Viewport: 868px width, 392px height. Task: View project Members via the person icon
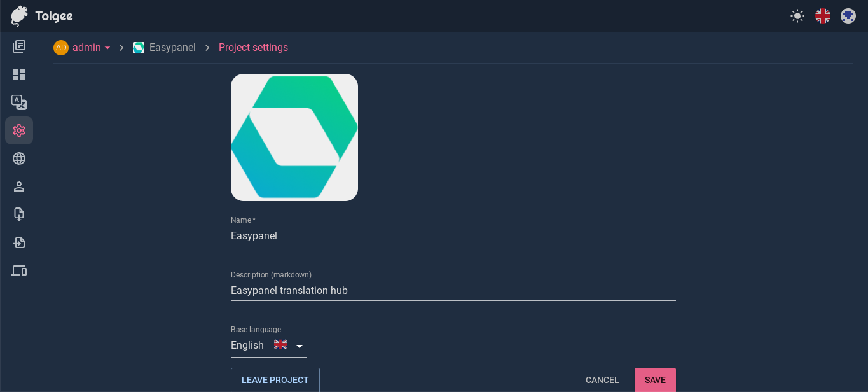[19, 186]
